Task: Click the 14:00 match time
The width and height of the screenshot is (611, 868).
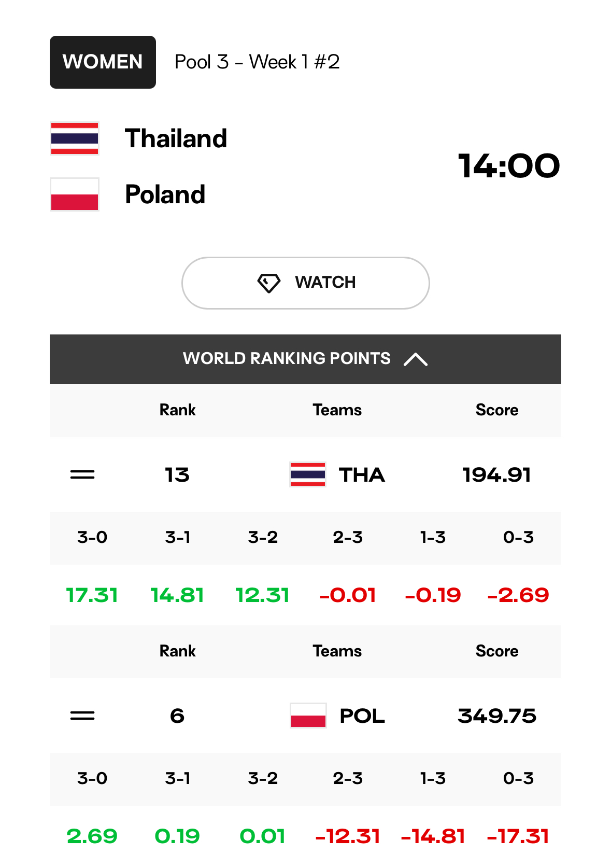Action: [509, 166]
